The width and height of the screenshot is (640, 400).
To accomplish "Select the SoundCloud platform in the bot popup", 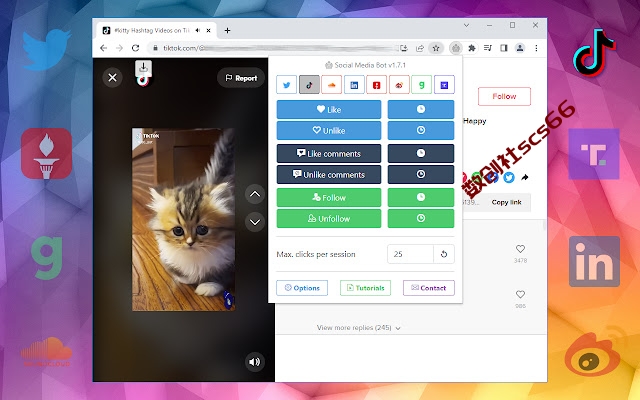I will pos(331,85).
